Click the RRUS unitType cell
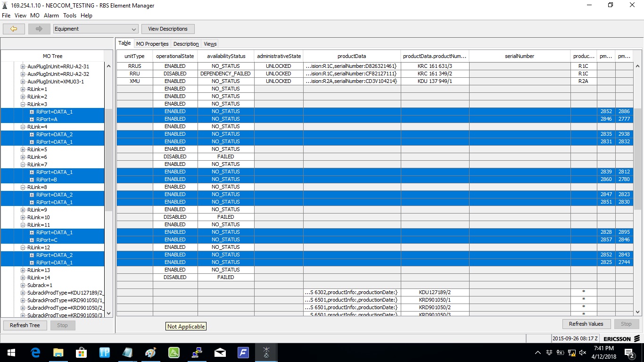This screenshot has width=644, height=362. point(135,66)
